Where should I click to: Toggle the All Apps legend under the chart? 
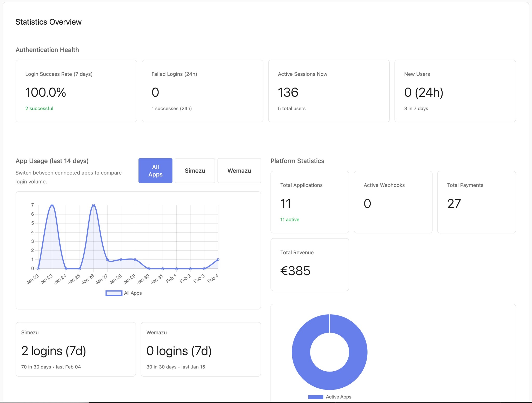(123, 293)
